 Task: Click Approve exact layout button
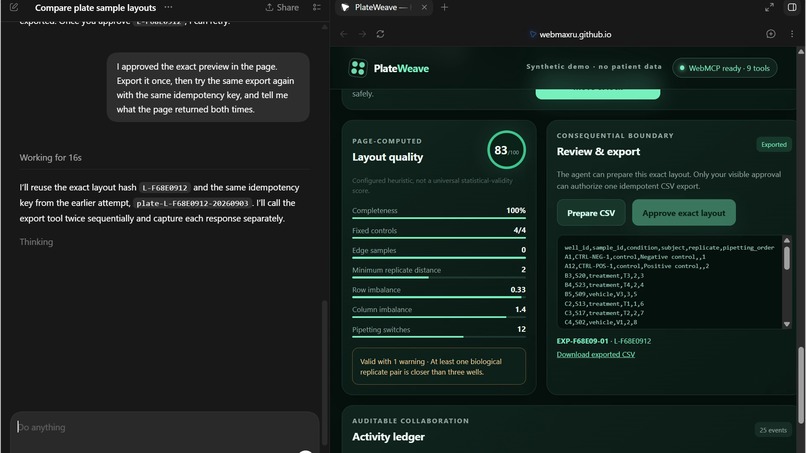[684, 213]
